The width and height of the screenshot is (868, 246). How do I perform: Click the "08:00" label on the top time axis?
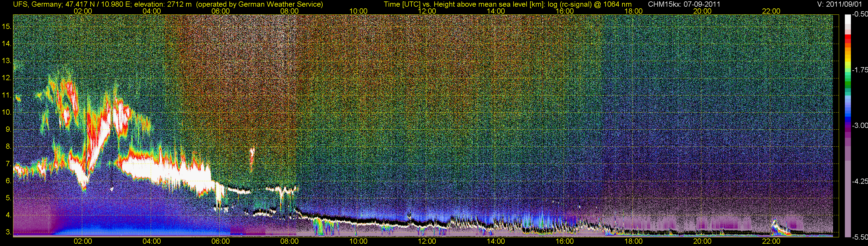coord(289,11)
